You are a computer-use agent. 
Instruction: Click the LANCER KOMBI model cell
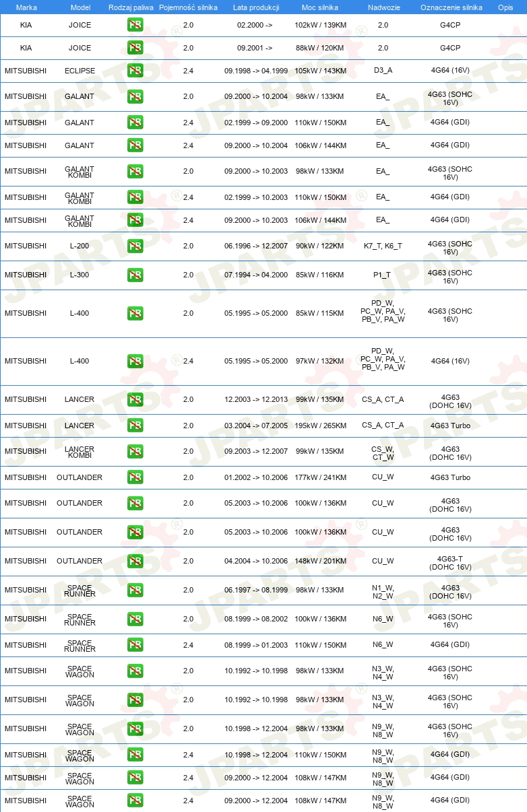tap(80, 452)
